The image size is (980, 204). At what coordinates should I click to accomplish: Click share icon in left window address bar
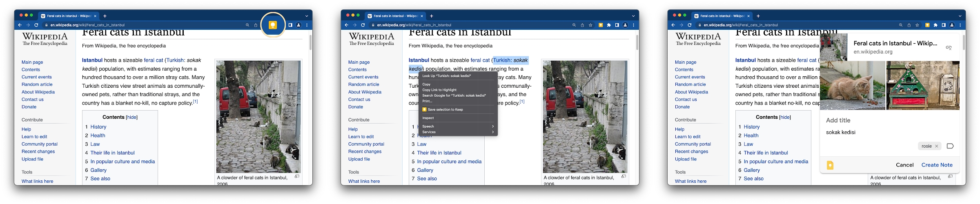click(256, 25)
